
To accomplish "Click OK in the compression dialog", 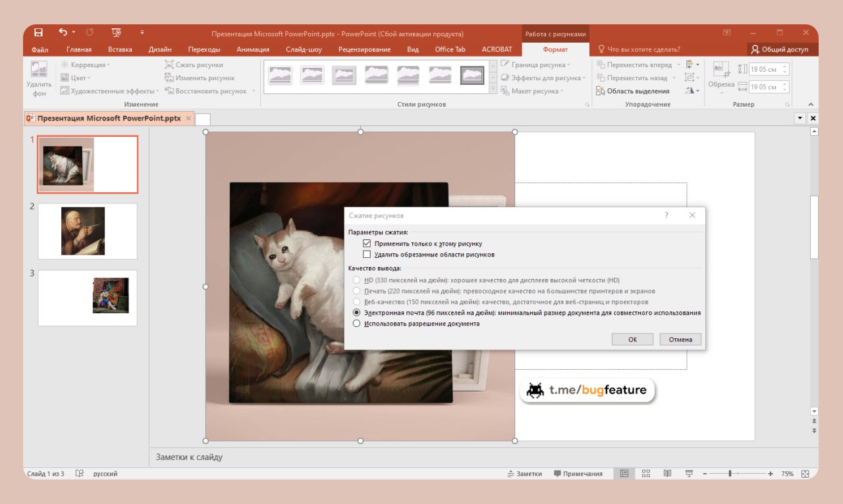I will [x=632, y=340].
